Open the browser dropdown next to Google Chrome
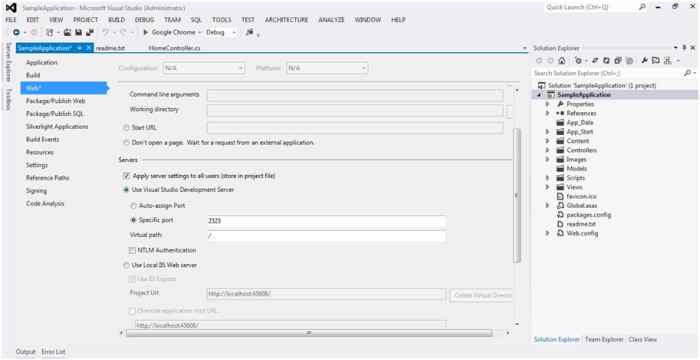Viewport: 700px width, 360px height. point(200,32)
